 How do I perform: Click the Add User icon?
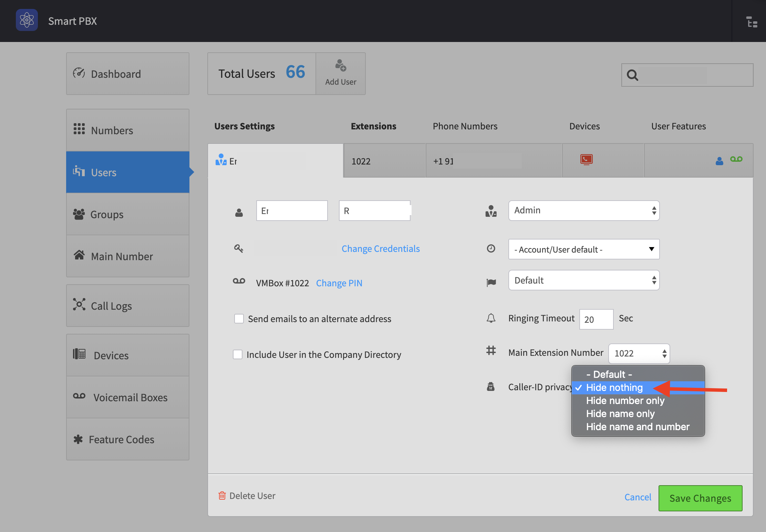(x=341, y=65)
